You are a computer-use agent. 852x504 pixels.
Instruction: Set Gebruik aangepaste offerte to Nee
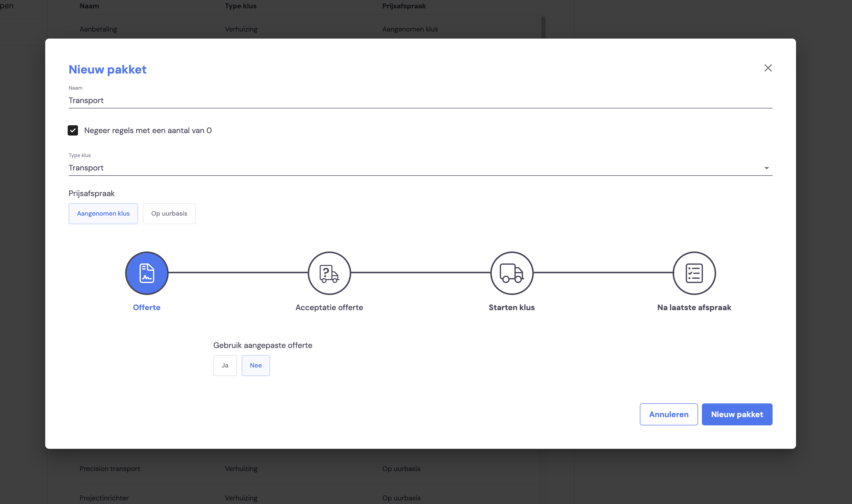pyautogui.click(x=256, y=366)
